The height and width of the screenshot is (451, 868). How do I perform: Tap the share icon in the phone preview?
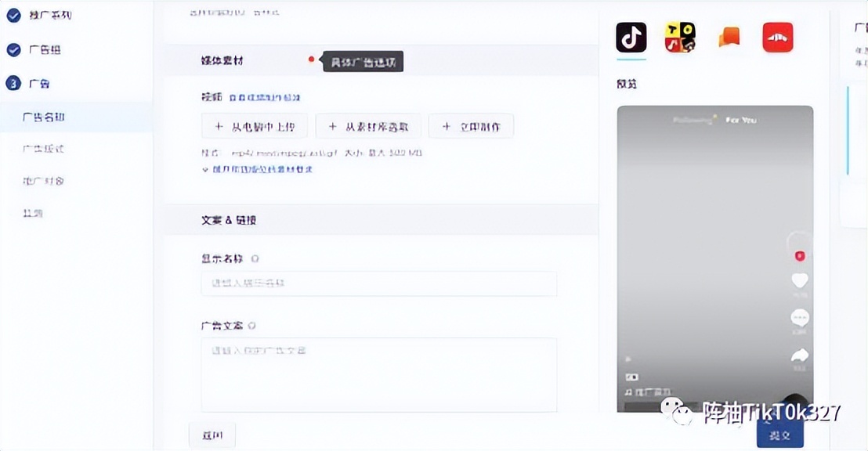pos(799,355)
